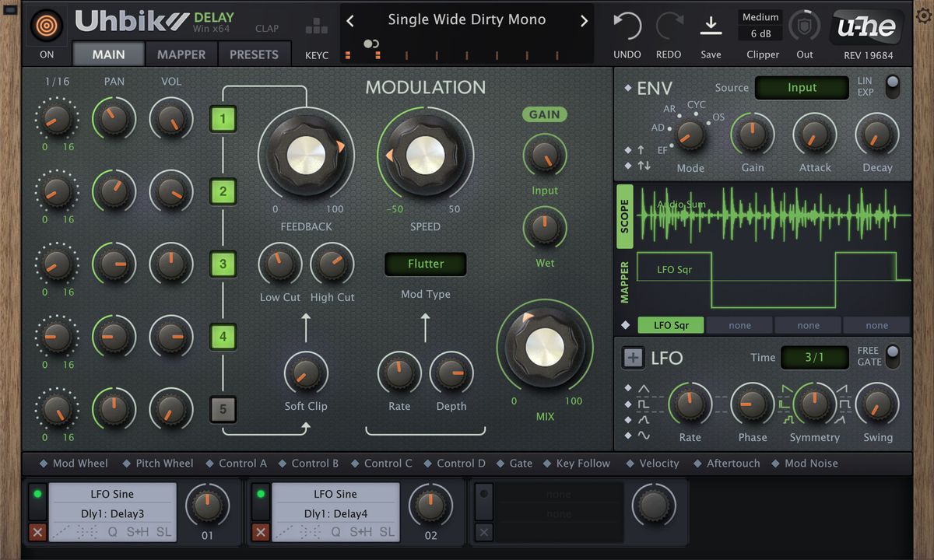Viewport: 934px width, 560px height.
Task: Open the LFO Sqr mapper source slot
Action: click(670, 326)
